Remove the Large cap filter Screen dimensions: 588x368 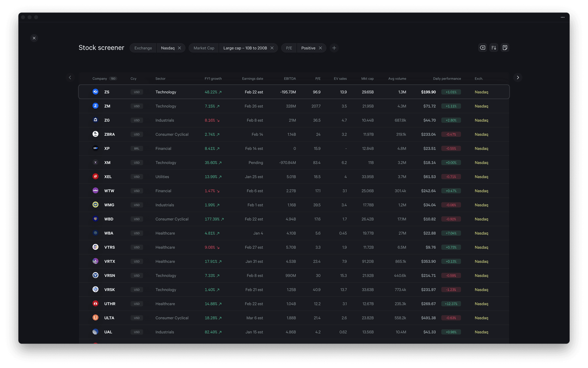click(272, 48)
